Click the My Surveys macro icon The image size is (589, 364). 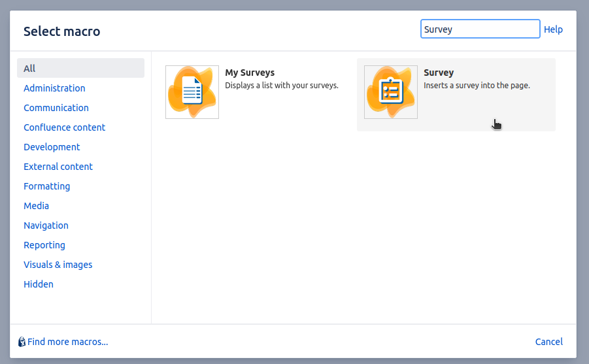(192, 92)
